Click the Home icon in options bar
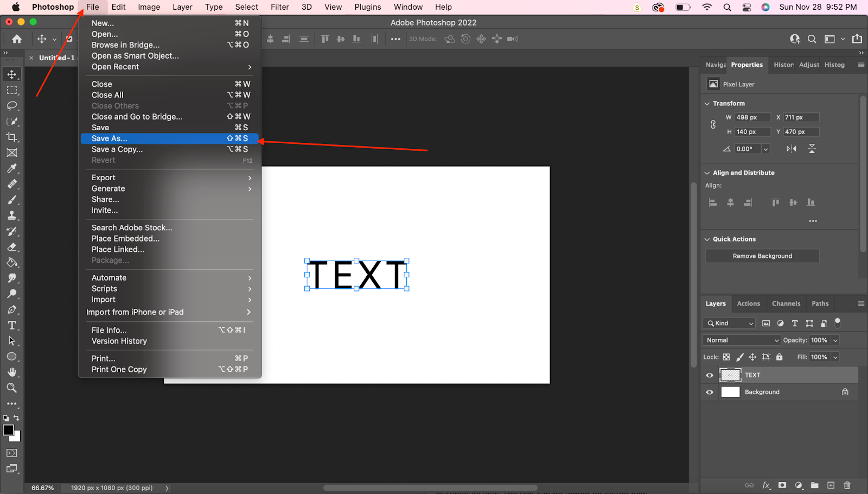The width and height of the screenshot is (868, 494). click(17, 39)
